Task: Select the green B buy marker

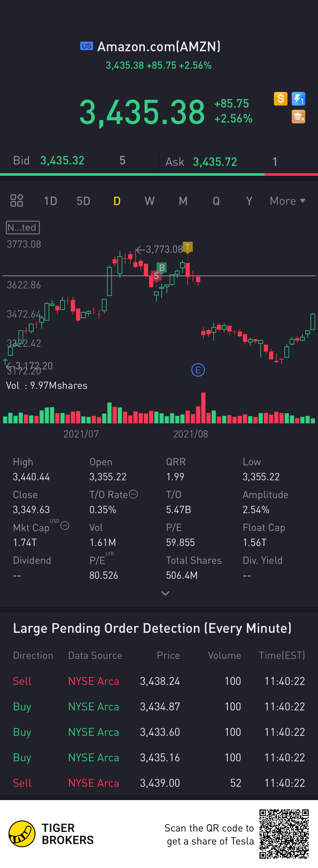Action: pyautogui.click(x=162, y=267)
